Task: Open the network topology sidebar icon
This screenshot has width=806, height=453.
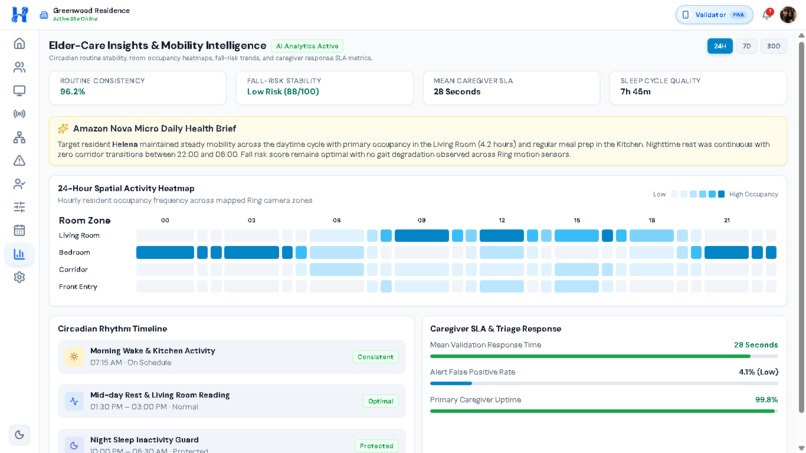Action: (x=19, y=137)
